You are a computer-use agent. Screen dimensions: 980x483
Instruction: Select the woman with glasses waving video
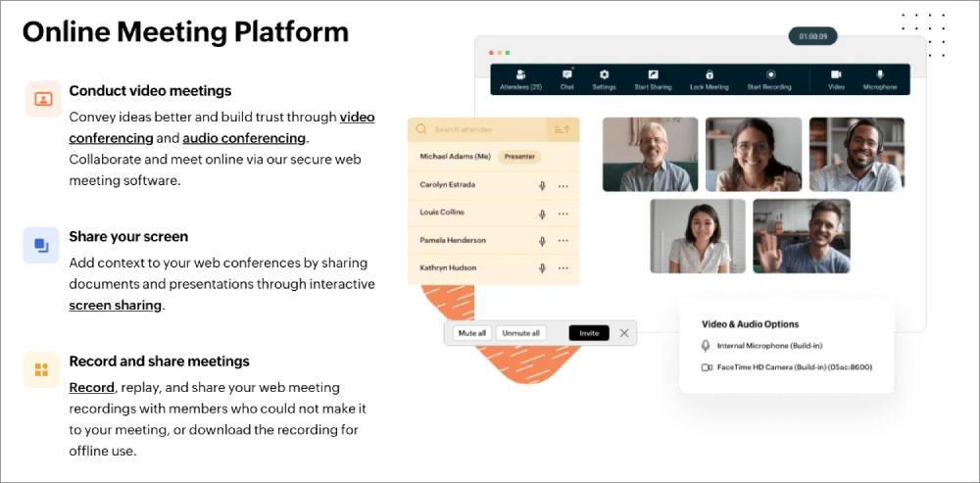(754, 155)
